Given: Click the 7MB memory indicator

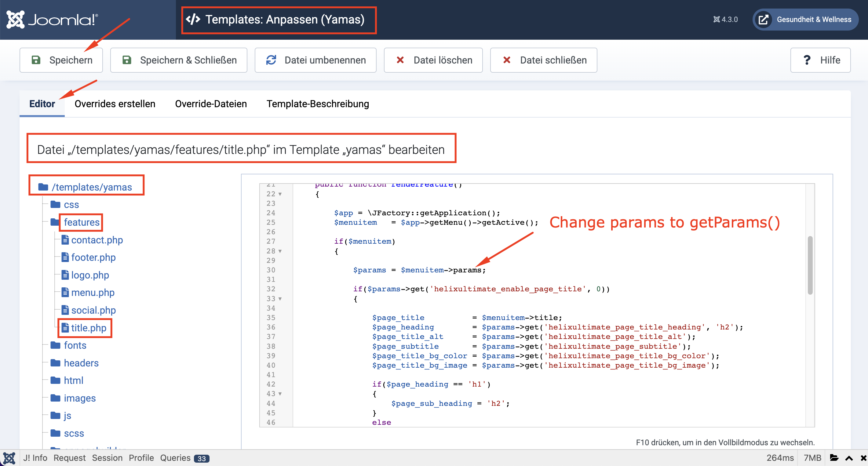Looking at the screenshot, I should coord(812,458).
